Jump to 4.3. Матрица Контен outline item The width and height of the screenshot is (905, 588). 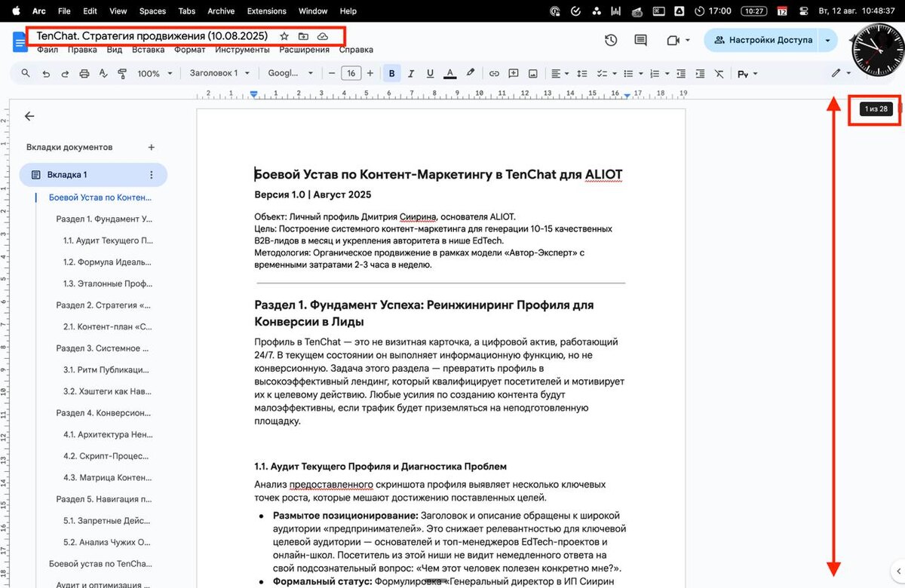point(108,477)
